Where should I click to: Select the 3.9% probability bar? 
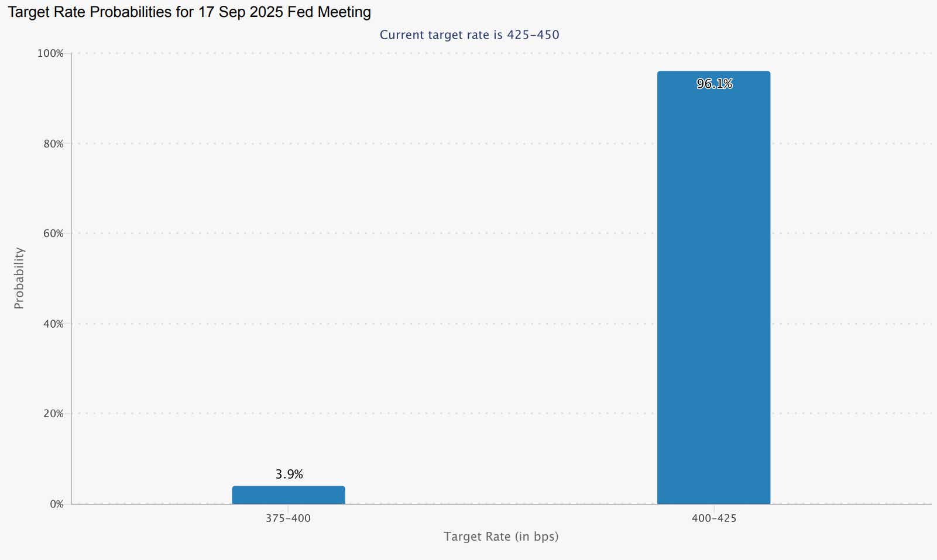pos(289,494)
